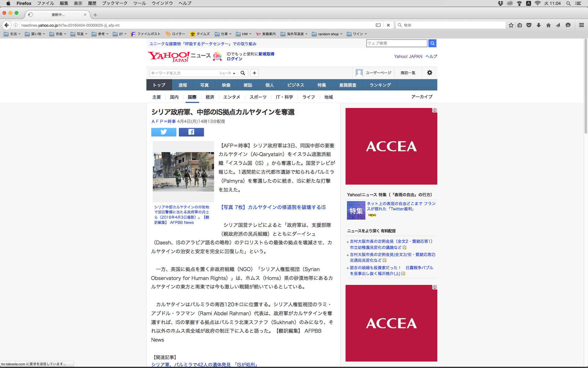The image size is (588, 368).
Task: Click the ログイン link
Action: pos(234,59)
